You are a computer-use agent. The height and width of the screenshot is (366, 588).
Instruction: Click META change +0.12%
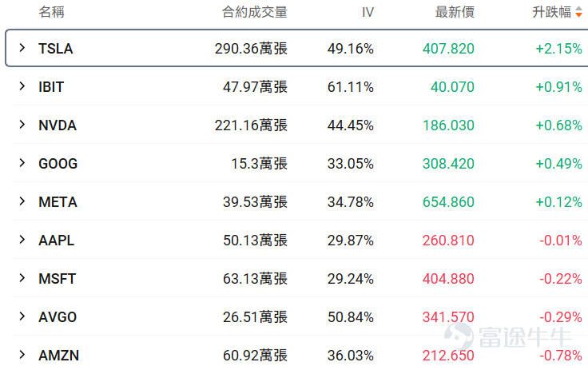click(558, 202)
